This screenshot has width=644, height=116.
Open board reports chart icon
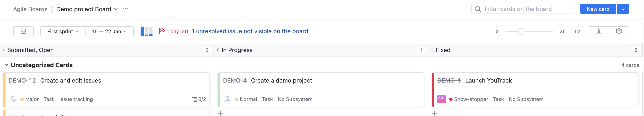[x=599, y=31]
